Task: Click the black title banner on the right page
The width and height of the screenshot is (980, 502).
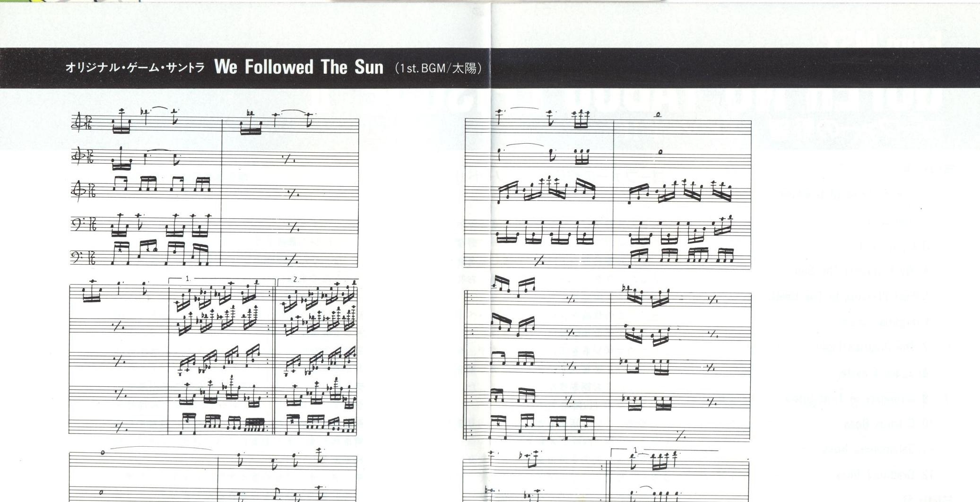Action: pos(737,68)
